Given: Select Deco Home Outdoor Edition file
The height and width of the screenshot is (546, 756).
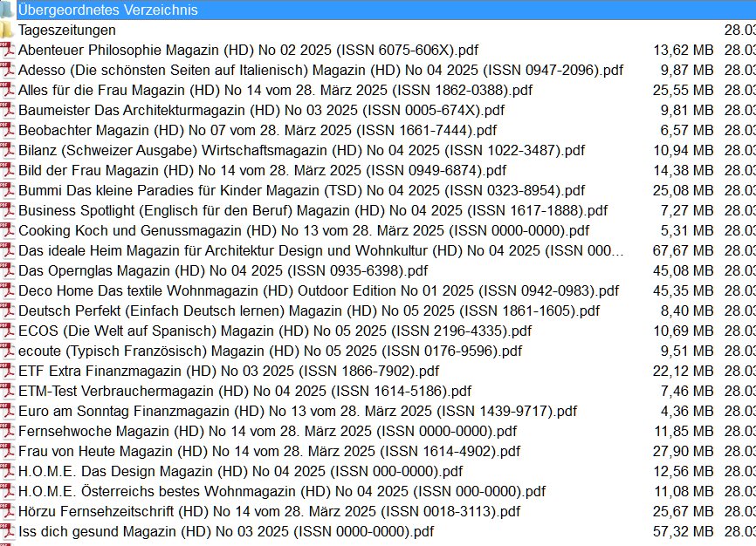Looking at the screenshot, I should 319,290.
